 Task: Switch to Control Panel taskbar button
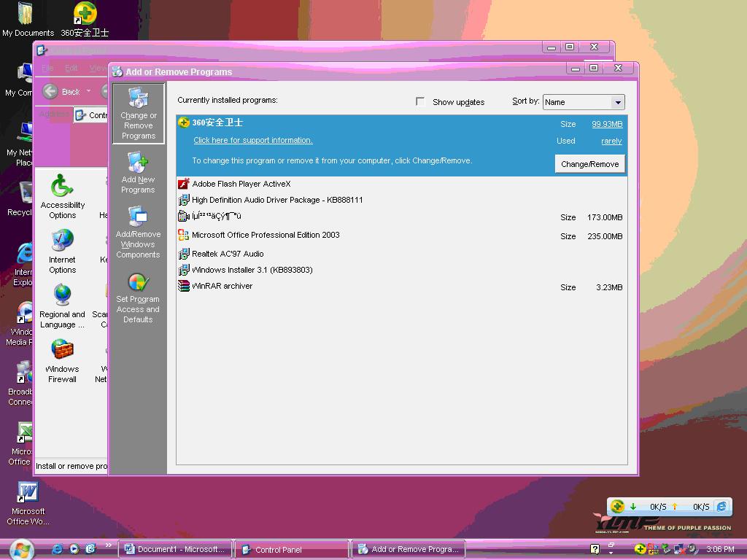click(x=292, y=549)
